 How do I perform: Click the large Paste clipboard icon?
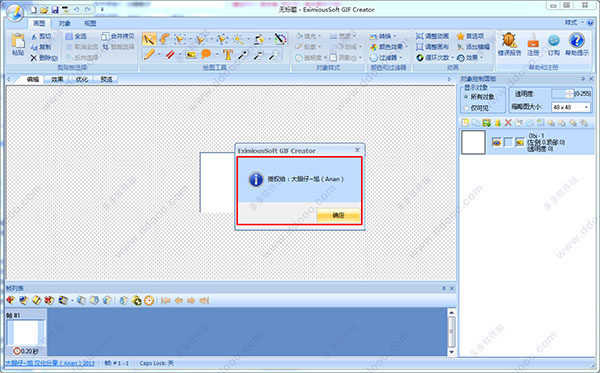click(x=18, y=41)
